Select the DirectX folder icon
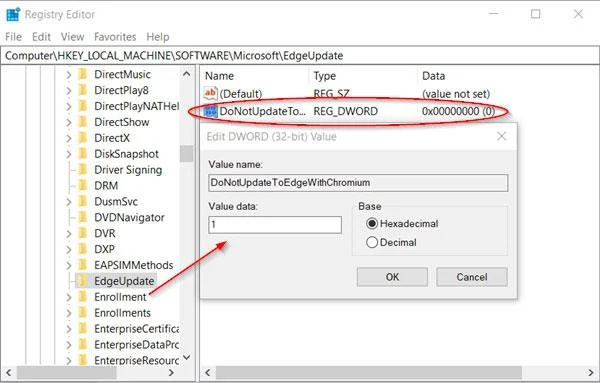Screen dimensions: 600x383 83,138
